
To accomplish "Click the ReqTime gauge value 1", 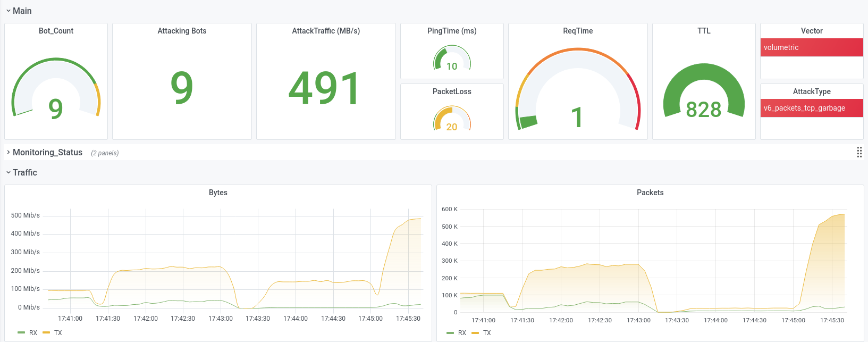I will pyautogui.click(x=577, y=118).
